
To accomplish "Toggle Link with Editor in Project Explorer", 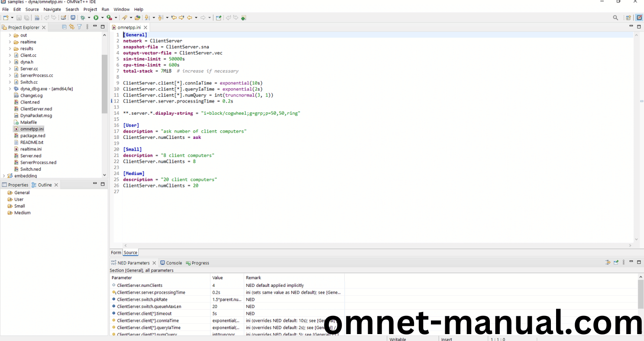I will tap(72, 27).
